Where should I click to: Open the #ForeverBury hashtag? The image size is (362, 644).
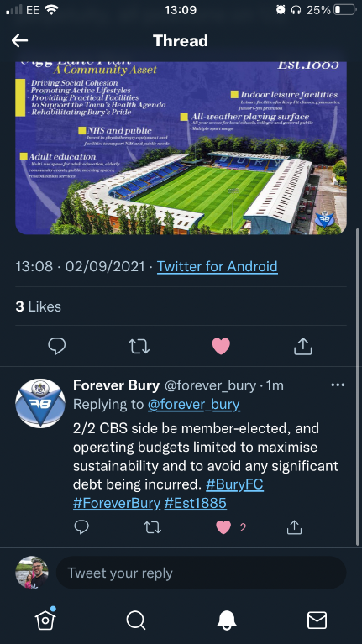pos(117,504)
